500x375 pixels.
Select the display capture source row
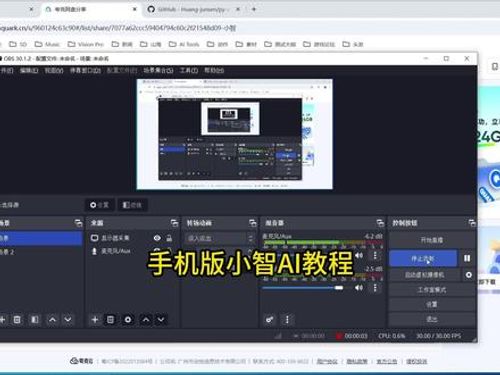[132, 238]
